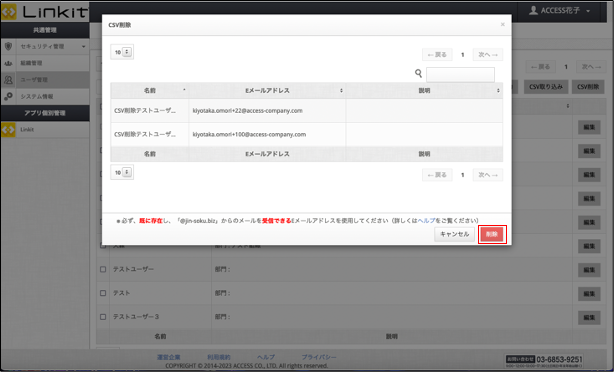The height and width of the screenshot is (372, 614).
Task: Click 編集 button for テストユーザー row
Action: click(x=589, y=270)
